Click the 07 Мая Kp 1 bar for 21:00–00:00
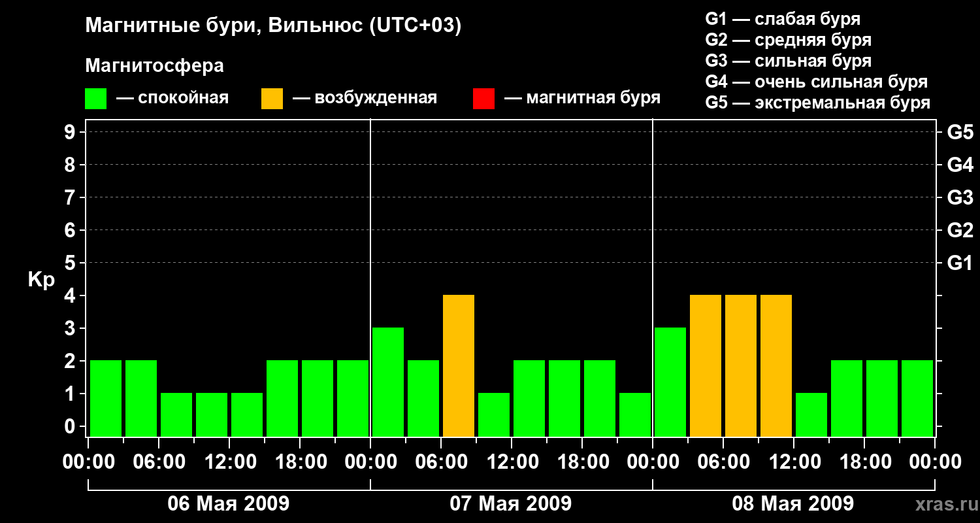Screen dimensions: 980x523 [635, 414]
